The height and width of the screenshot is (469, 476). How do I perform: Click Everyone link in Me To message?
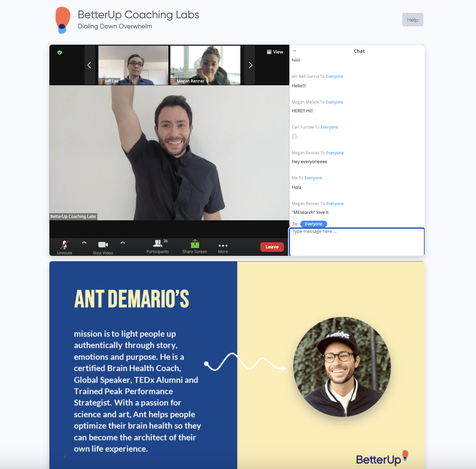click(x=313, y=178)
